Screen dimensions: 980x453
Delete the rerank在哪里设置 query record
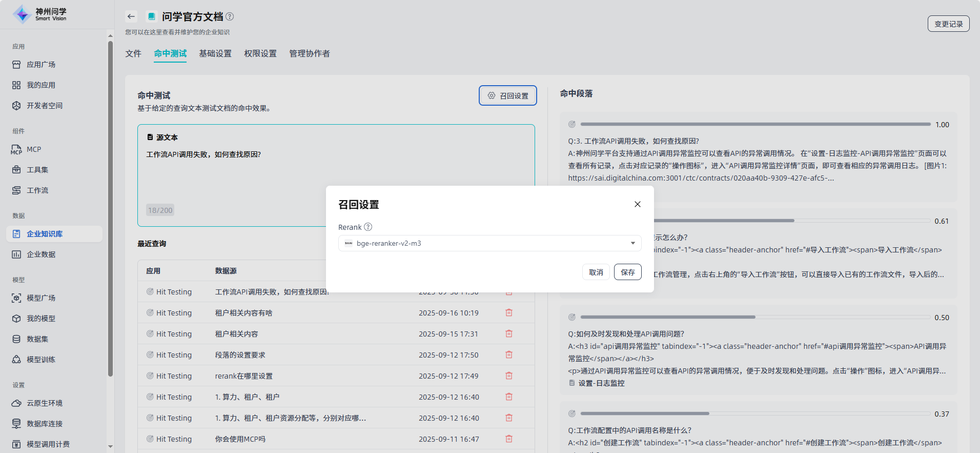[508, 376]
